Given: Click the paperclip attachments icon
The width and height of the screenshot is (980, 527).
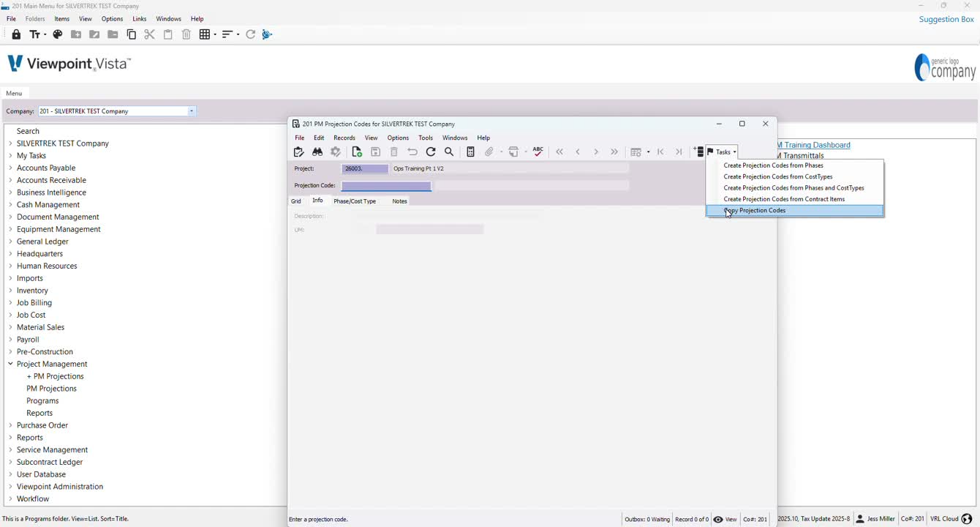Looking at the screenshot, I should (489, 152).
